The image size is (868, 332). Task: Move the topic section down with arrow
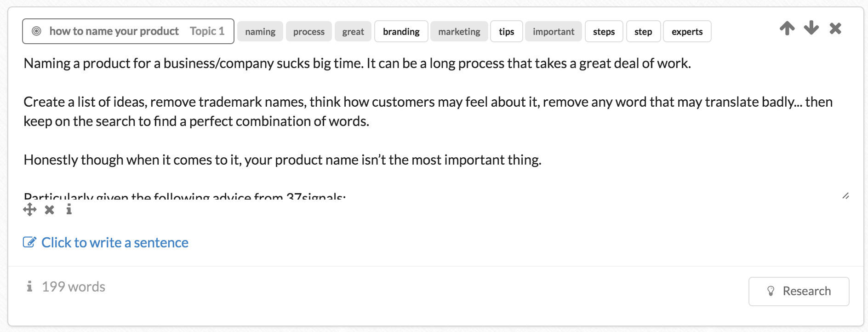811,28
